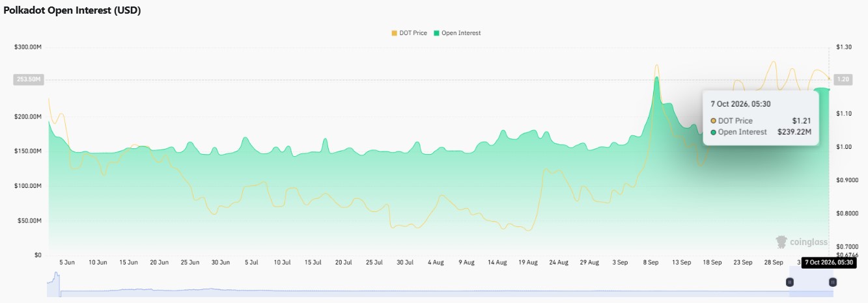Grab the left range slider handle
Image resolution: width=868 pixels, height=303 pixels.
789,282
